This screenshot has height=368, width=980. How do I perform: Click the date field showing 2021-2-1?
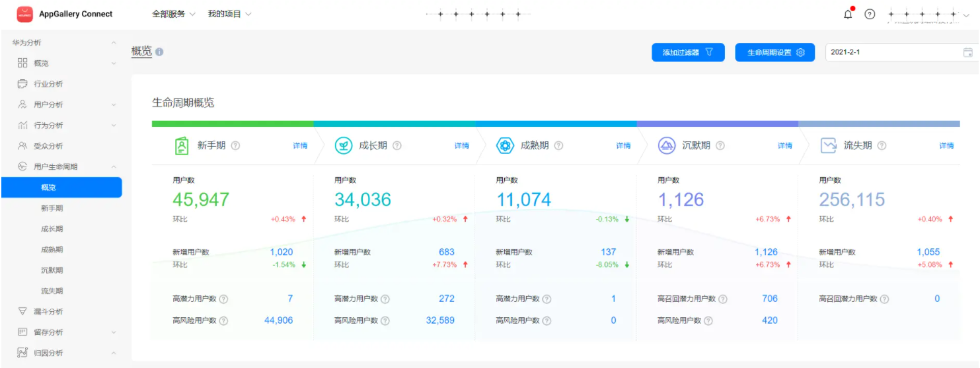pyautogui.click(x=901, y=53)
